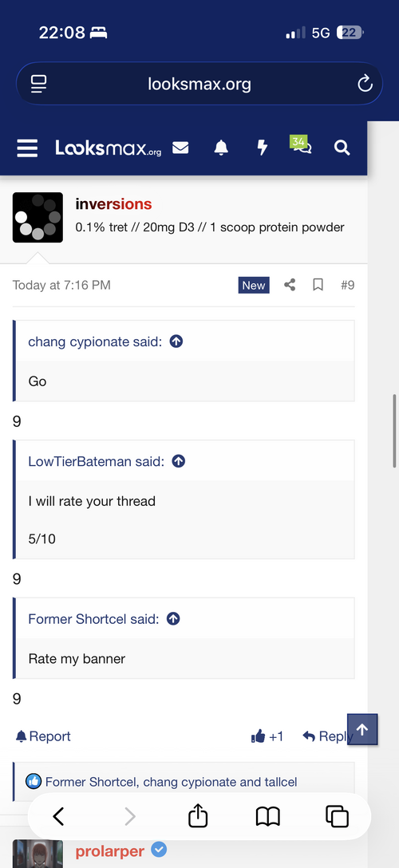Click the page scrollbar thumb
Screen dimensions: 399x868
394,432
